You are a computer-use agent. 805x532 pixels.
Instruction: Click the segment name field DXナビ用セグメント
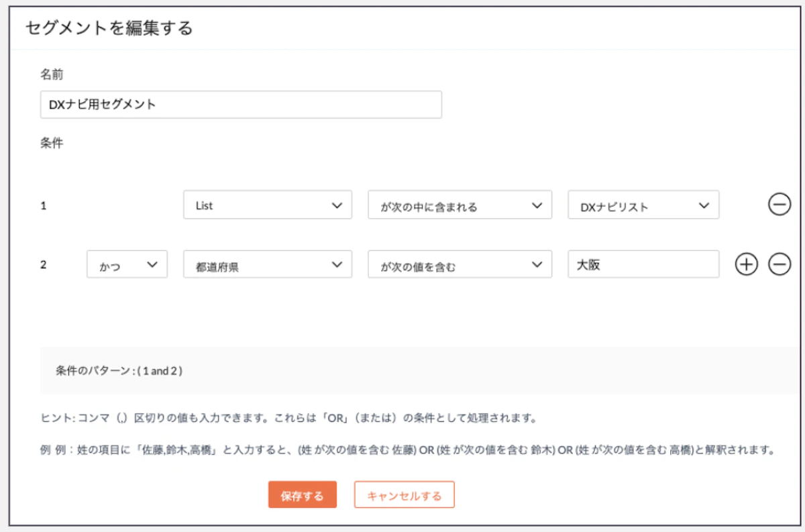click(241, 105)
